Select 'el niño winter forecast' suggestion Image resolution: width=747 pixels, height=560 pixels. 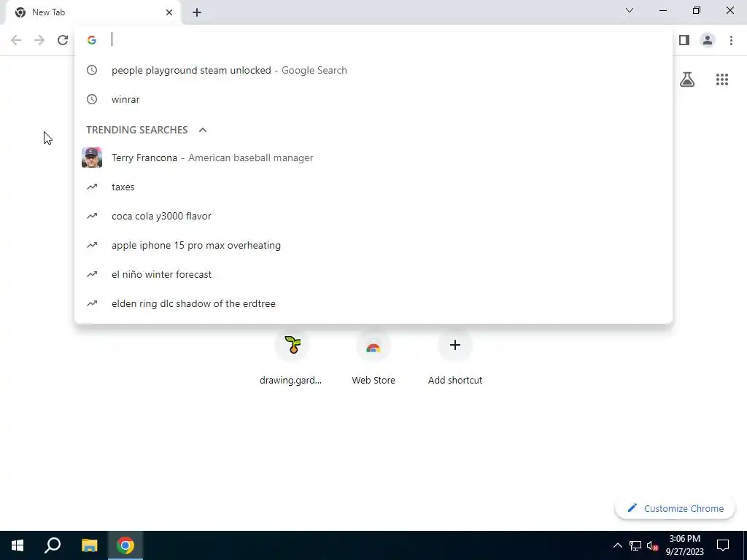pos(373,274)
